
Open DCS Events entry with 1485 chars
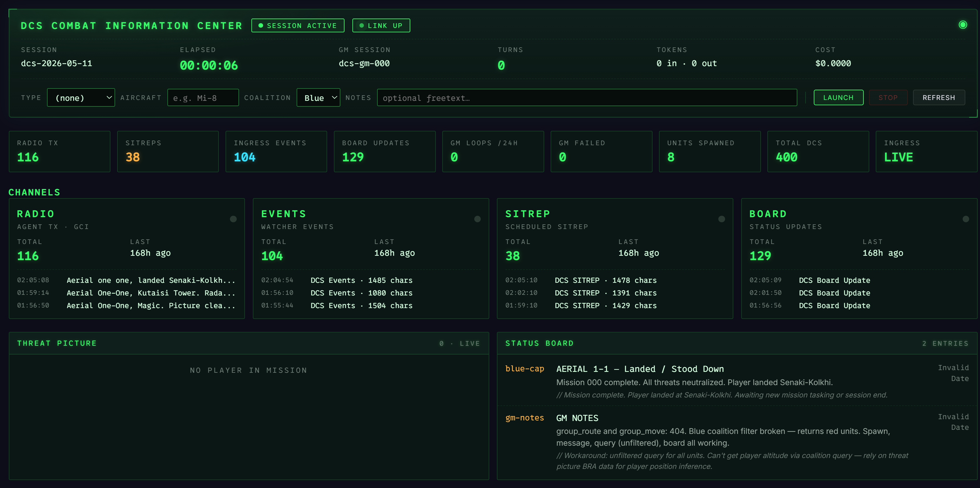371,280
